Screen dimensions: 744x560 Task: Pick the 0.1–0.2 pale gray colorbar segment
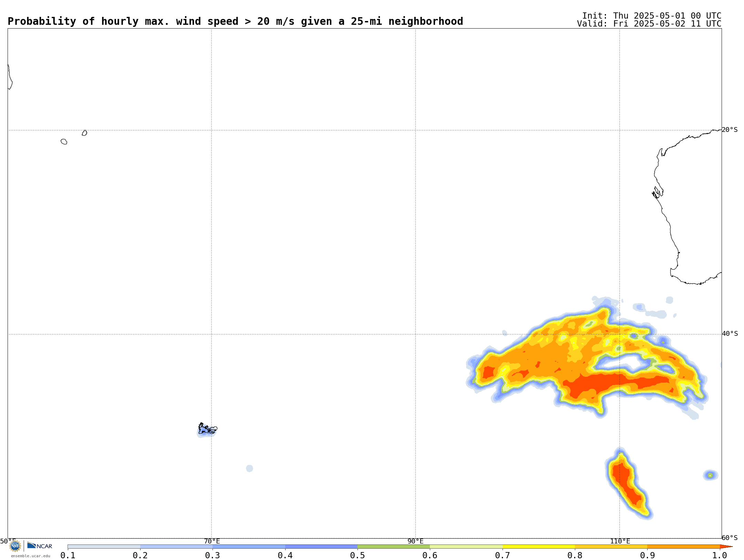pyautogui.click(x=104, y=547)
